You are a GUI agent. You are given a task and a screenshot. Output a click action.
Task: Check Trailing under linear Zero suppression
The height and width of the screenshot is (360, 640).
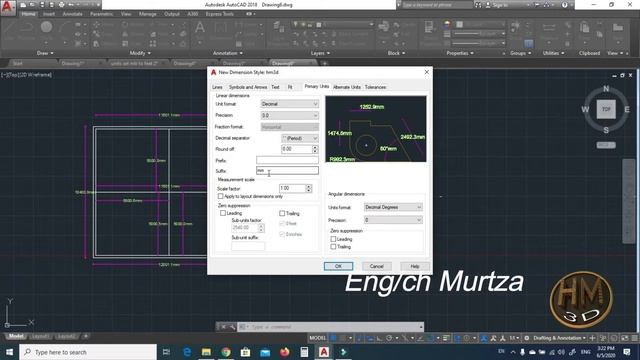pos(282,213)
